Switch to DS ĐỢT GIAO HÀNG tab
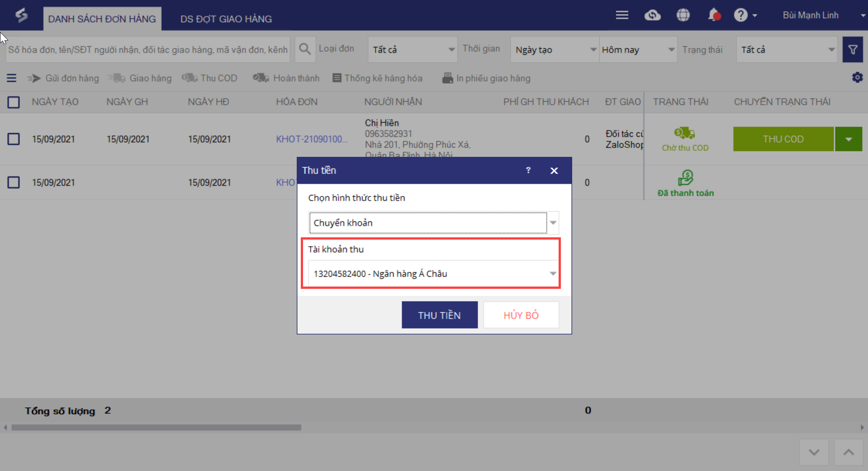Screen dimensions: 868x471 click(226, 19)
